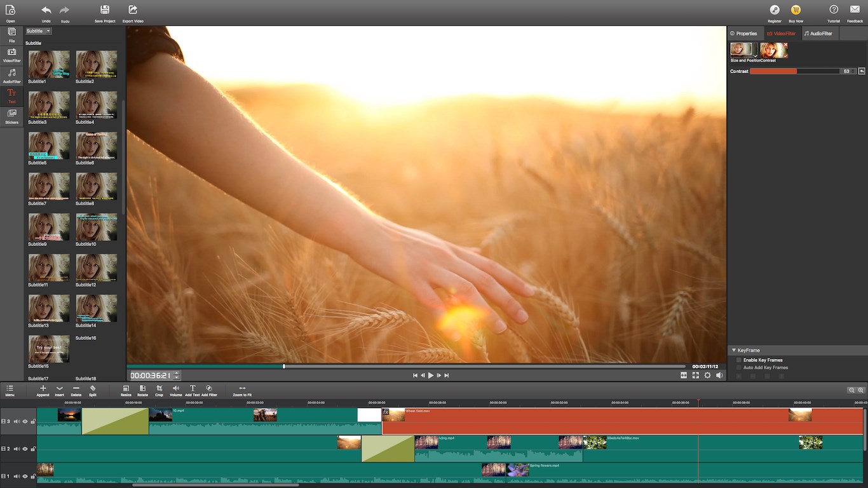Hide track 3 using its eye toggle
The height and width of the screenshot is (488, 868).
pos(24,420)
